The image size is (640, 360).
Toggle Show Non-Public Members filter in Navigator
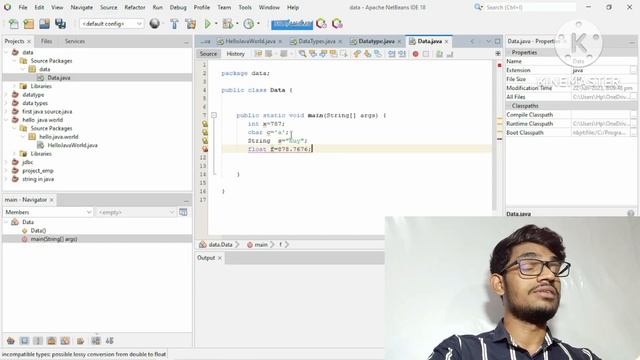click(x=51, y=341)
